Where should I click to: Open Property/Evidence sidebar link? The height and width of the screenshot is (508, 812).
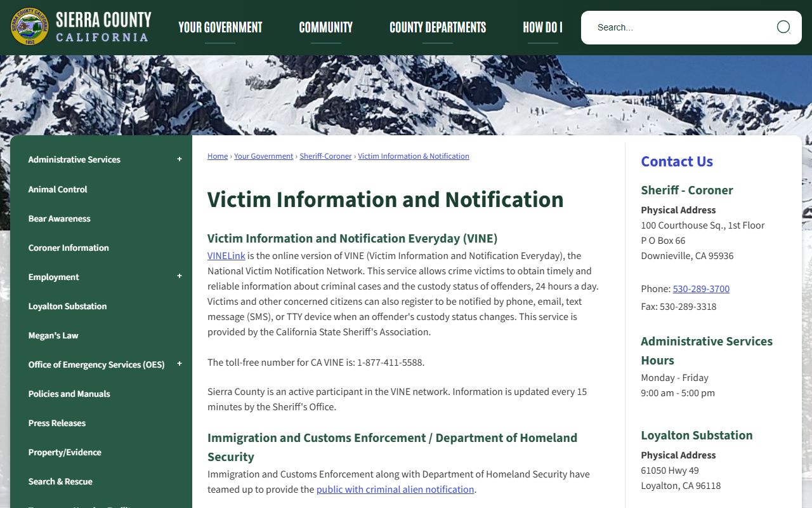pos(65,452)
